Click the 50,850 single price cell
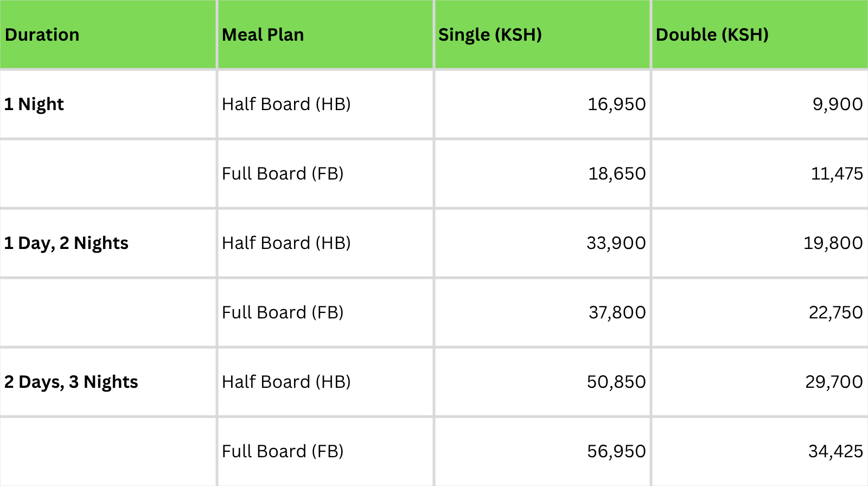Viewport: 868px width, 486px height. point(616,382)
